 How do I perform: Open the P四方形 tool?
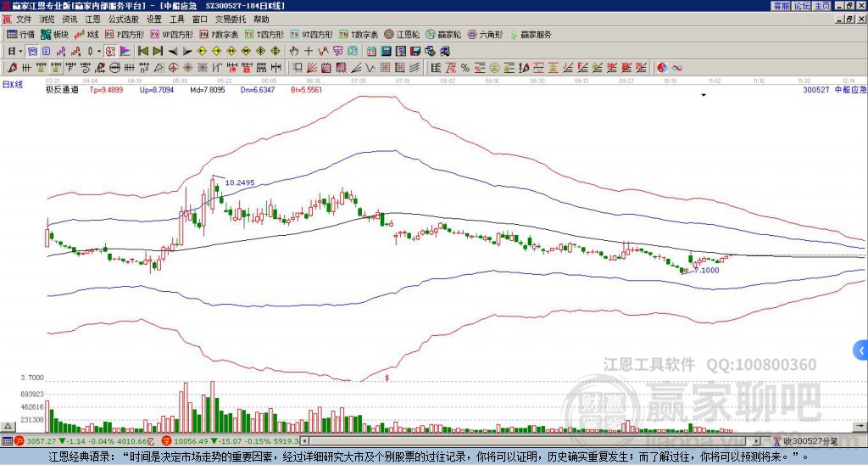pos(125,34)
